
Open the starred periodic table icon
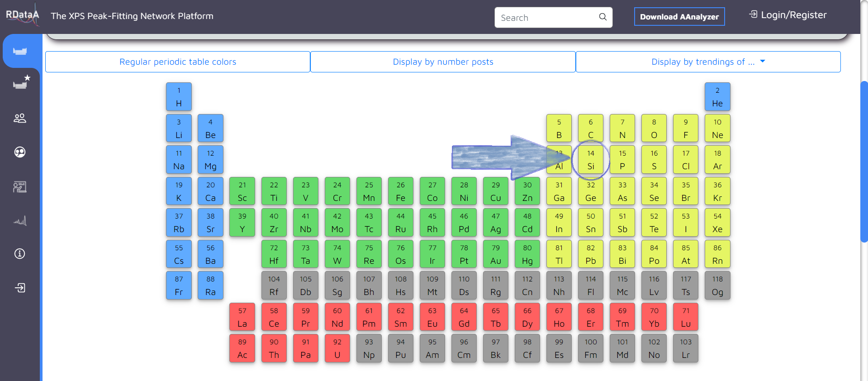tap(21, 83)
